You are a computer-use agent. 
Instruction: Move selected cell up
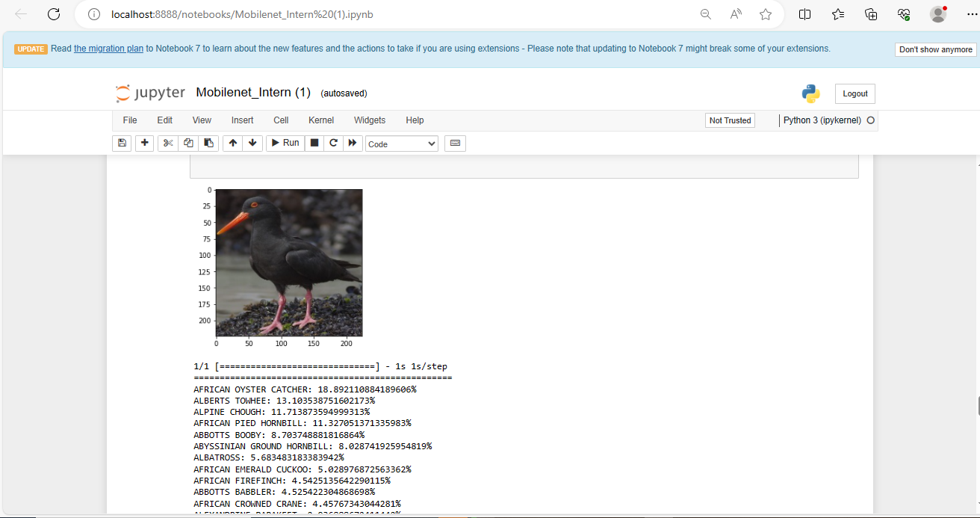[x=233, y=143]
